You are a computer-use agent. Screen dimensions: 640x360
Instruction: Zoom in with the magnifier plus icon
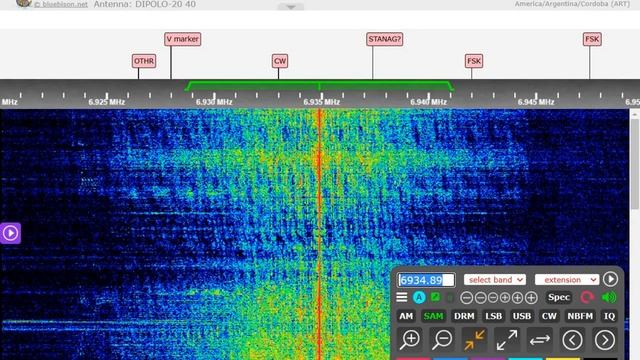(x=409, y=340)
